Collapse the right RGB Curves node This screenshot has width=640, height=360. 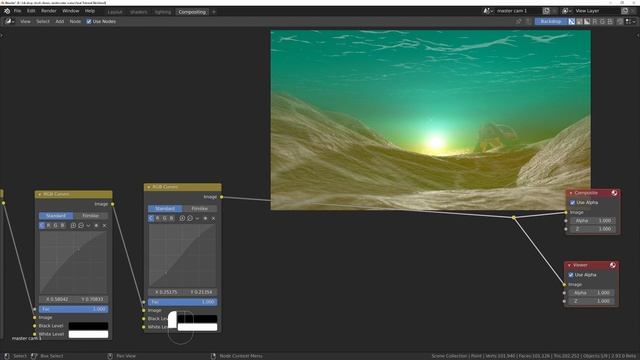tap(149, 187)
